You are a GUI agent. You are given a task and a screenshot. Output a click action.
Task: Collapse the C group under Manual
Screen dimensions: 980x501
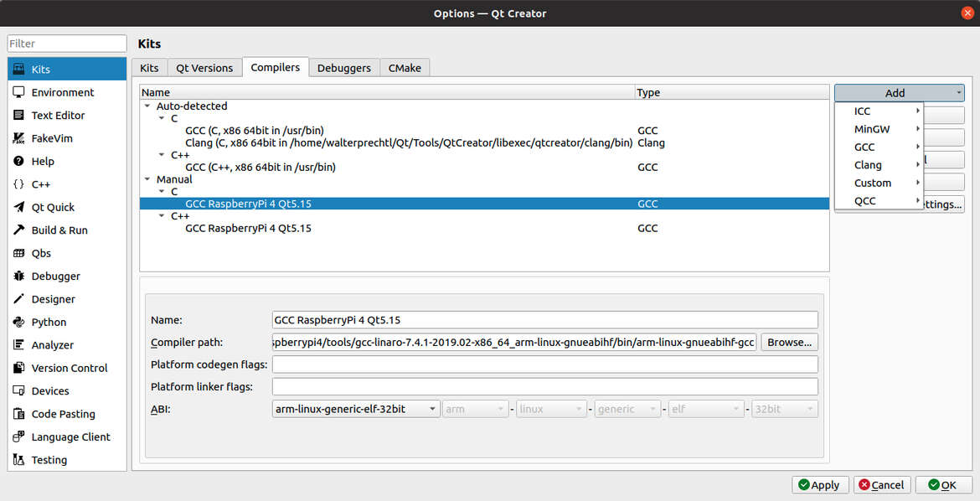(x=162, y=191)
